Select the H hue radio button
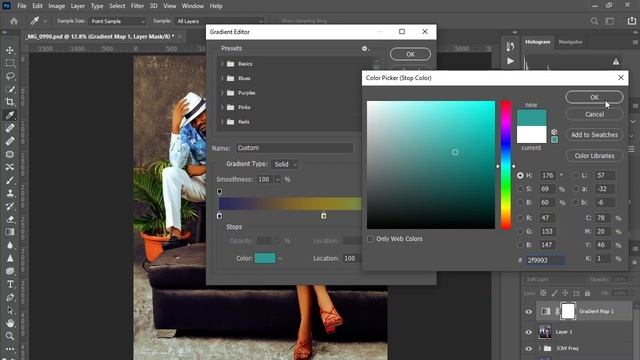The image size is (640, 360). point(520,176)
